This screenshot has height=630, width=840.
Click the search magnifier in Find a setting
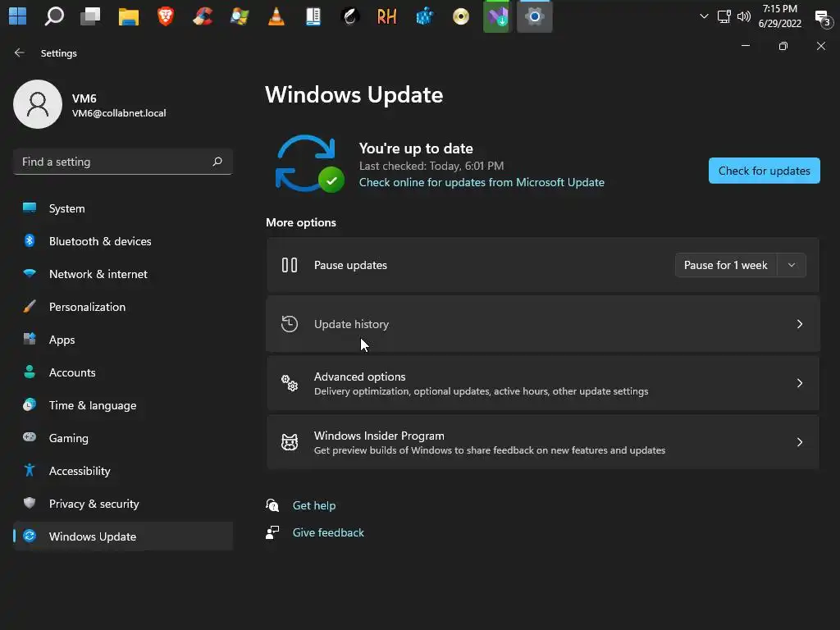tap(217, 162)
